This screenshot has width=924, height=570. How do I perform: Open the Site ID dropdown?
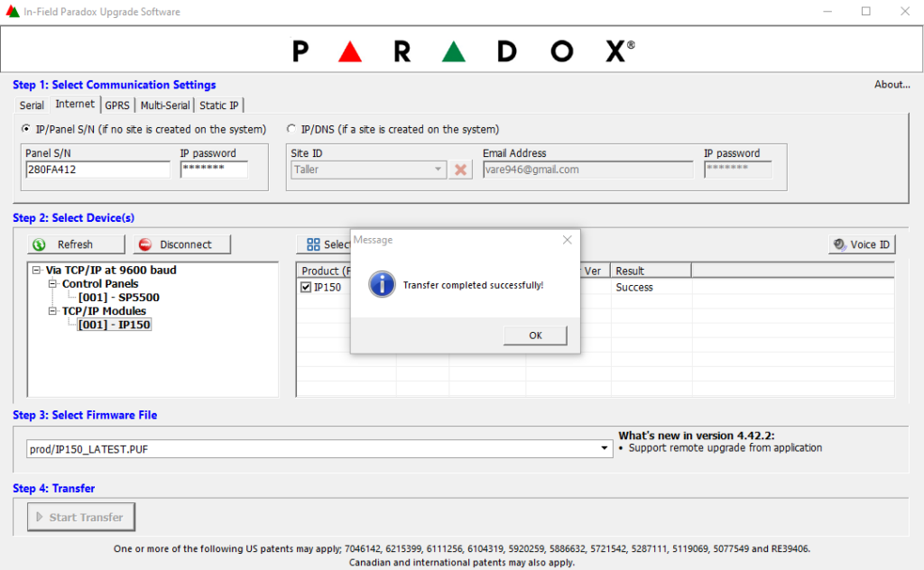438,170
